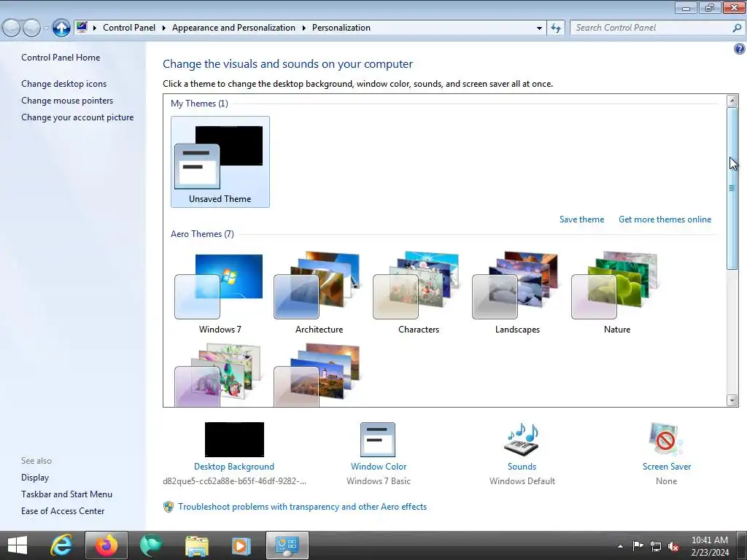Expand the arrow after Control Panel breadcrumb
Viewport: 747px width, 560px height.
(163, 28)
